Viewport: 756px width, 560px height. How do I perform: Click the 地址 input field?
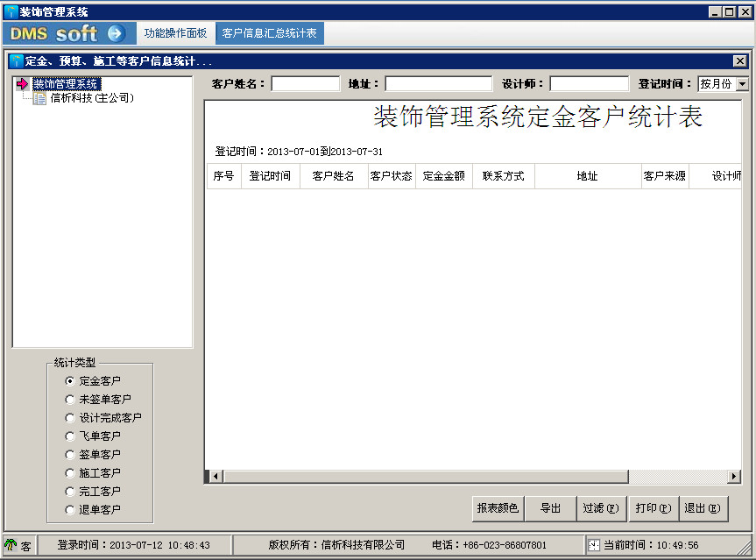[x=439, y=84]
